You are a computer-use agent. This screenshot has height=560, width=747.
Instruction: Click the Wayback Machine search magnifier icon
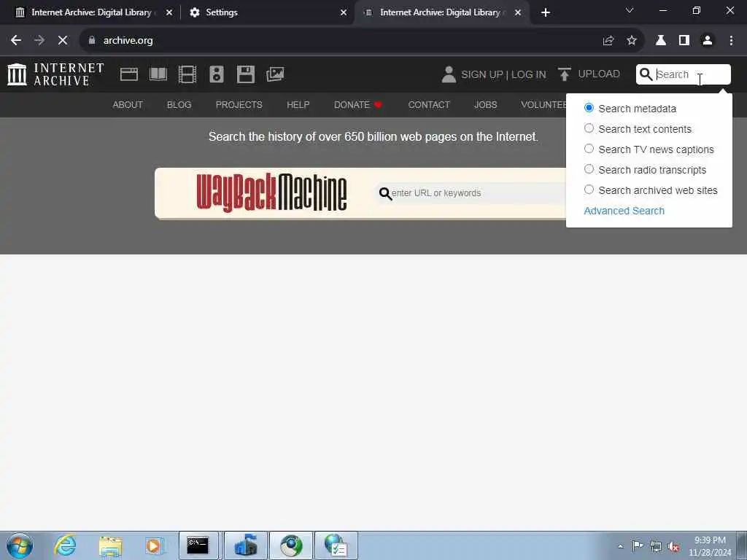385,193
